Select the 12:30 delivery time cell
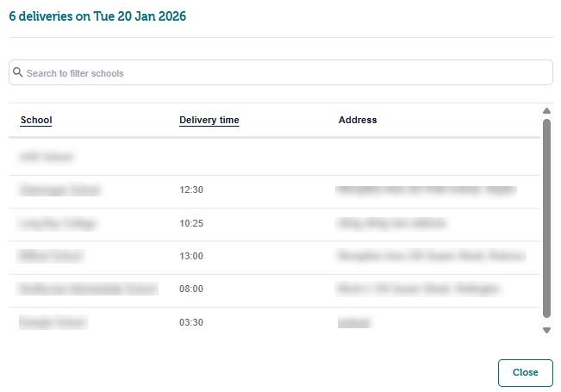The height and width of the screenshot is (392, 561). 191,190
